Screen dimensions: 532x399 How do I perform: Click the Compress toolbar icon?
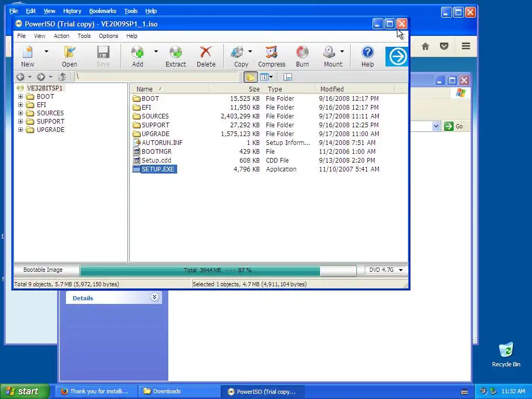tap(272, 56)
